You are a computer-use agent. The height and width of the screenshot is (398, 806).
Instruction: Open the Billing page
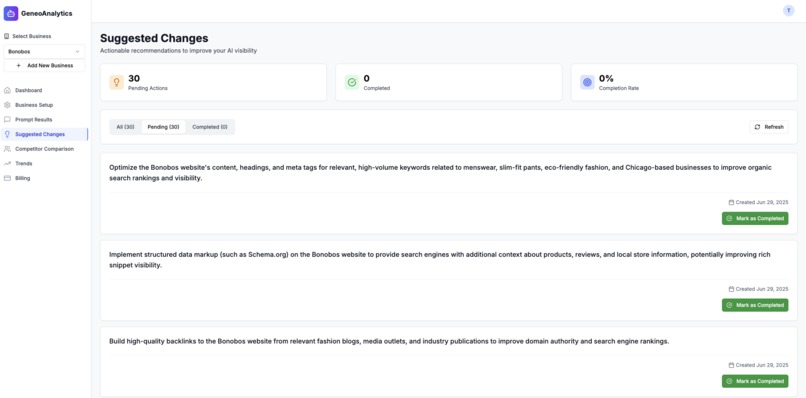click(x=44, y=178)
